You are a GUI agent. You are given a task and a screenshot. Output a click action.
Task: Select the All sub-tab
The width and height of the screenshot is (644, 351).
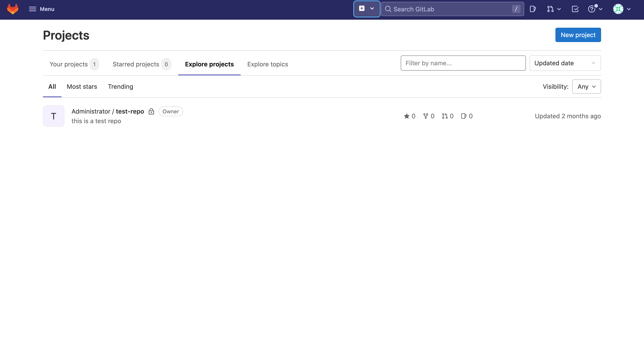coord(52,87)
